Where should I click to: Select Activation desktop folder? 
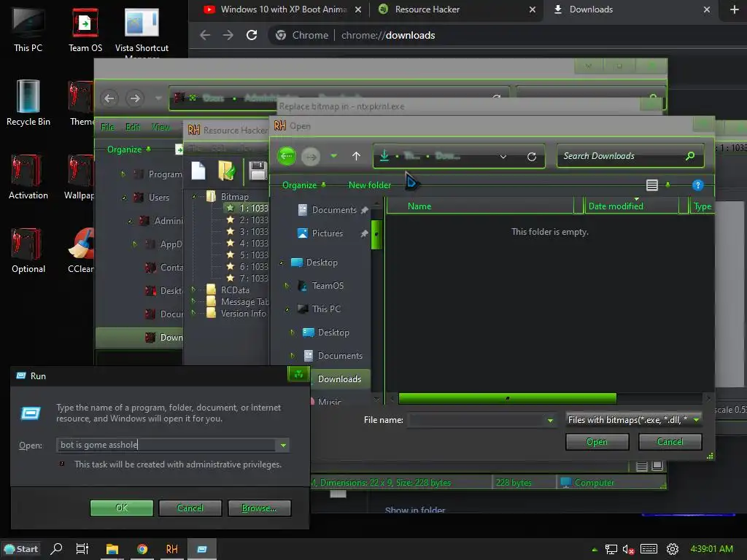pos(28,176)
